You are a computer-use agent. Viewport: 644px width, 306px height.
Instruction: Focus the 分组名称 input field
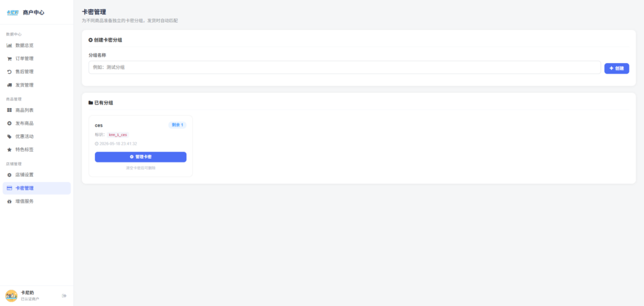click(x=345, y=67)
